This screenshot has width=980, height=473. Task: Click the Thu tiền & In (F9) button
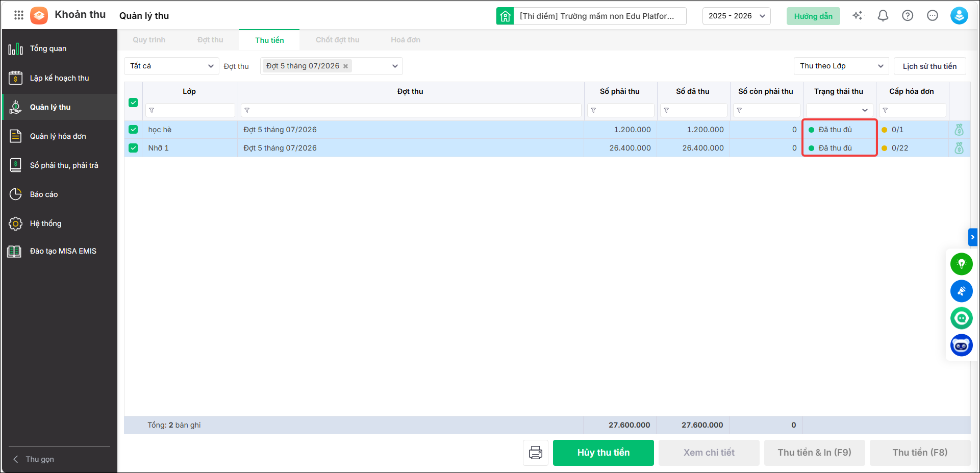pos(815,453)
